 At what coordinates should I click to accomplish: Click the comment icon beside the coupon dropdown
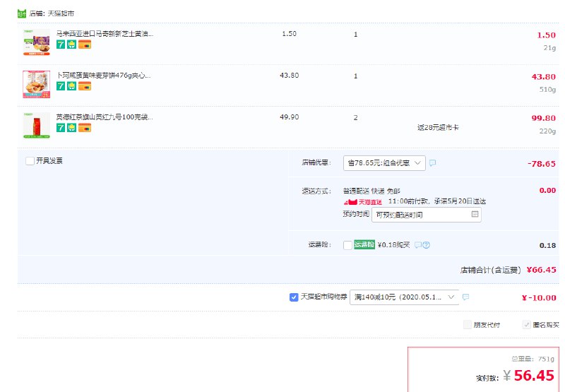pyautogui.click(x=465, y=297)
